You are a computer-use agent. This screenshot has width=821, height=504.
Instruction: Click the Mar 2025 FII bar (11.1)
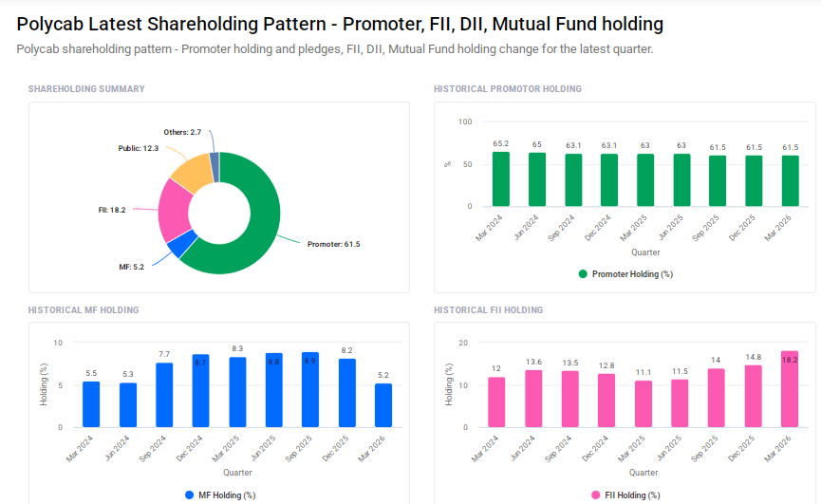pos(644,404)
